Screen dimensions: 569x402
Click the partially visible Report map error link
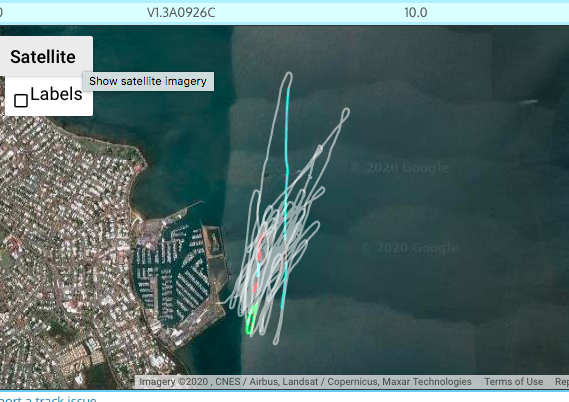[562, 382]
